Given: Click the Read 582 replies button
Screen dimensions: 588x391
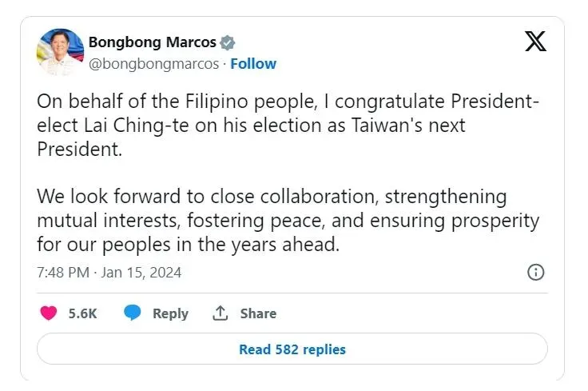Looking at the screenshot, I should [292, 349].
